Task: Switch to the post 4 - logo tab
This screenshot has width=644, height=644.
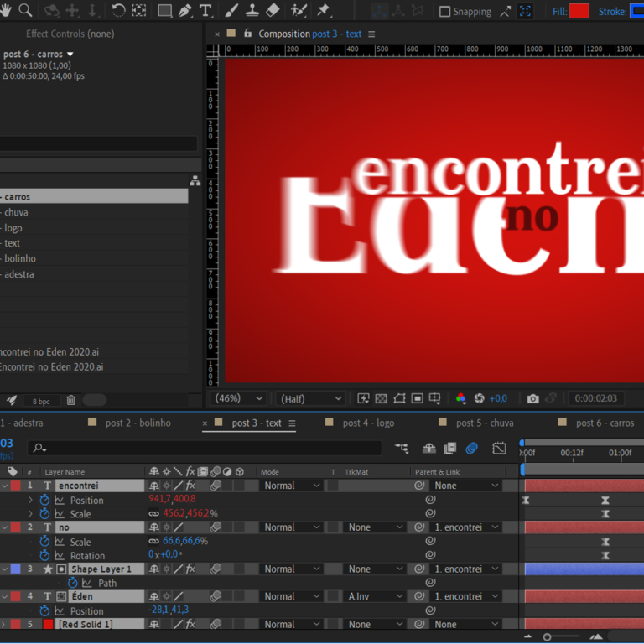Action: coord(368,423)
